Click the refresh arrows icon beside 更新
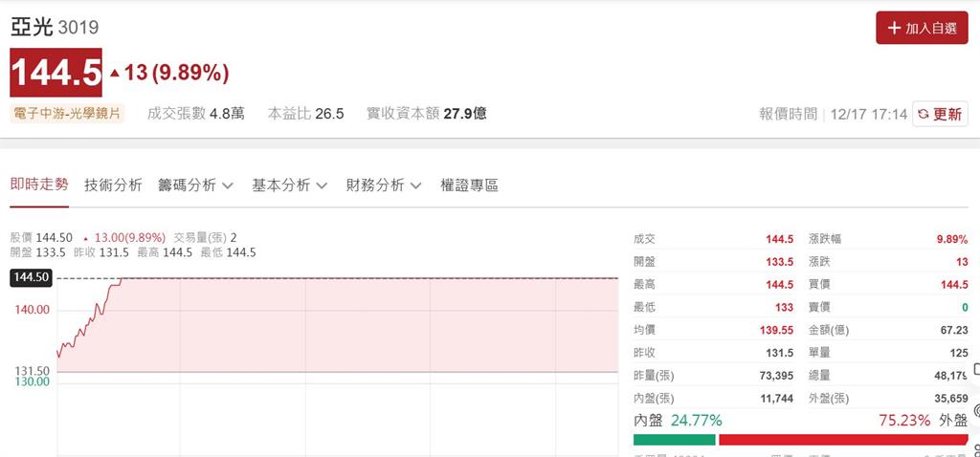Image resolution: width=980 pixels, height=457 pixels. (x=924, y=115)
